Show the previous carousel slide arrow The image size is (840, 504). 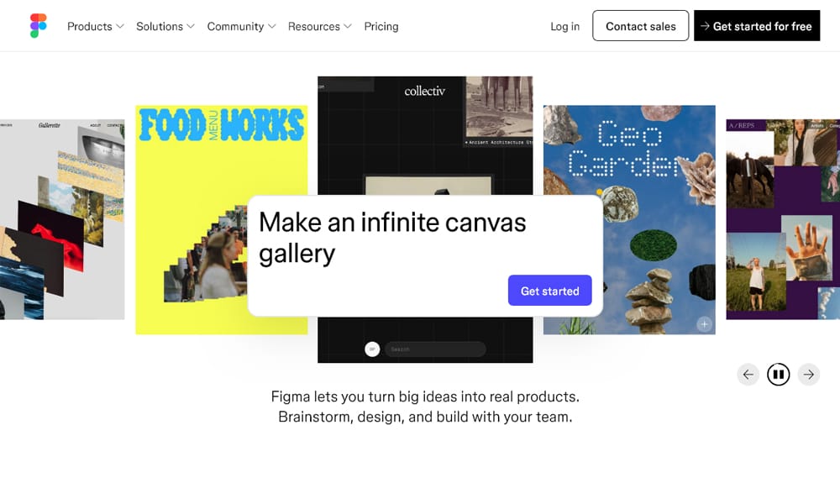[x=748, y=375]
